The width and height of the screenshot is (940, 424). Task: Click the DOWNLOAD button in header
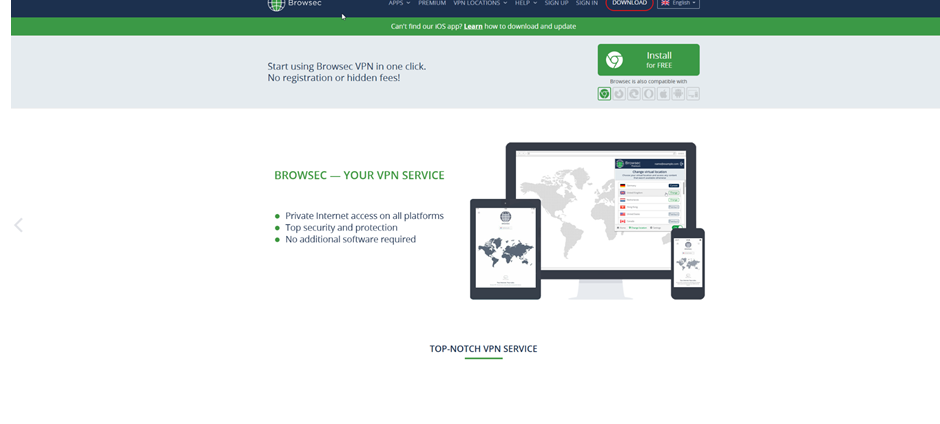[x=629, y=4]
